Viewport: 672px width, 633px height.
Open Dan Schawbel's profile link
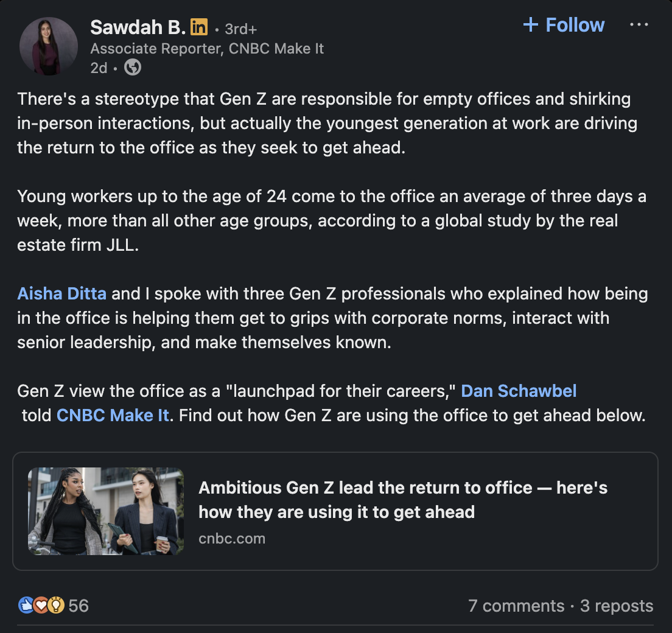[x=519, y=391]
